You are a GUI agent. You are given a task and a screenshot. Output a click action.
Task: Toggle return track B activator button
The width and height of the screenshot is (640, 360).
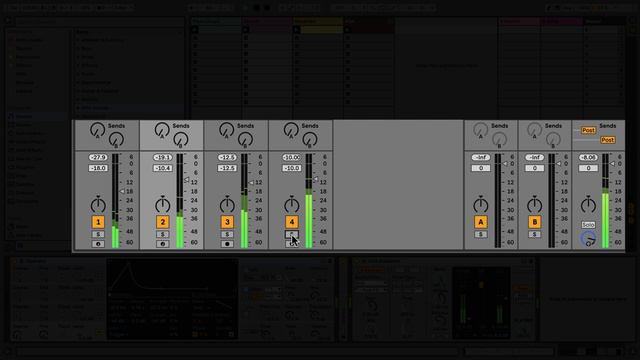point(534,222)
